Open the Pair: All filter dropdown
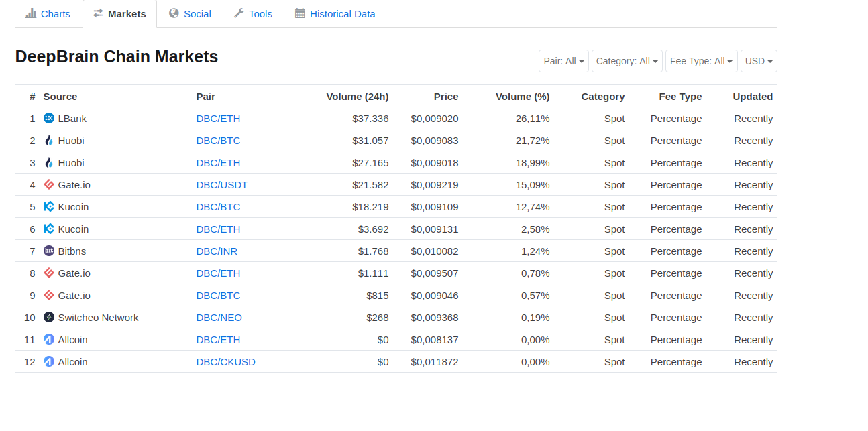 563,61
